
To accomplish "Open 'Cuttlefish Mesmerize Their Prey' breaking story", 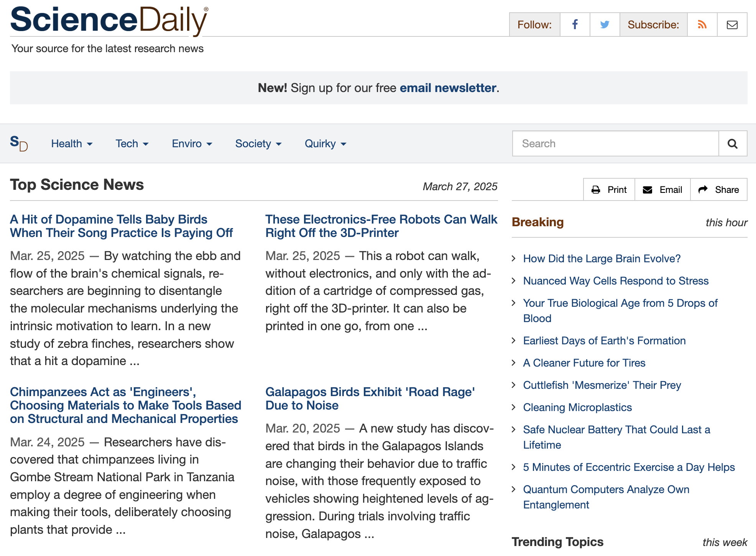I will coord(602,385).
